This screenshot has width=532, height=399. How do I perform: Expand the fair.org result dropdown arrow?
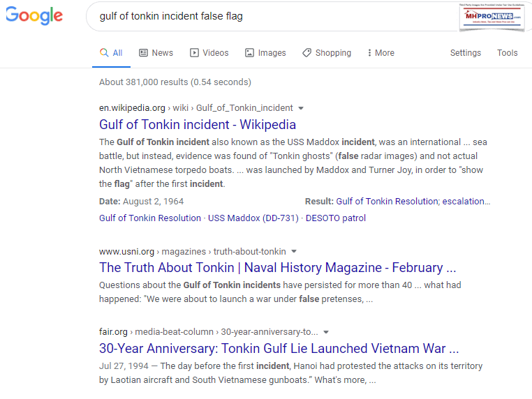(326, 332)
